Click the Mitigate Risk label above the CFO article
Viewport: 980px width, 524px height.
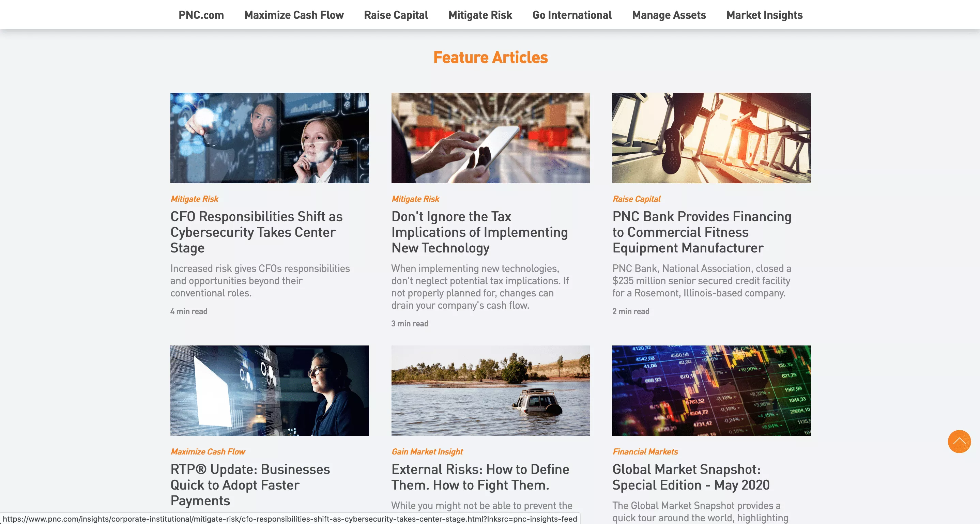(x=194, y=199)
